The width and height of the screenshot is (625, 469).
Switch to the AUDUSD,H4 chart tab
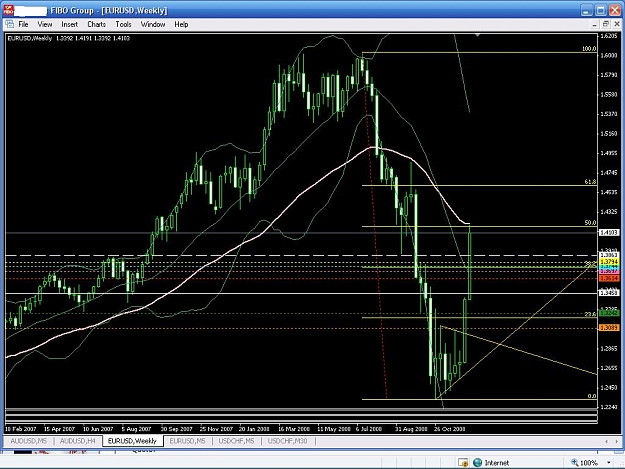[77, 441]
